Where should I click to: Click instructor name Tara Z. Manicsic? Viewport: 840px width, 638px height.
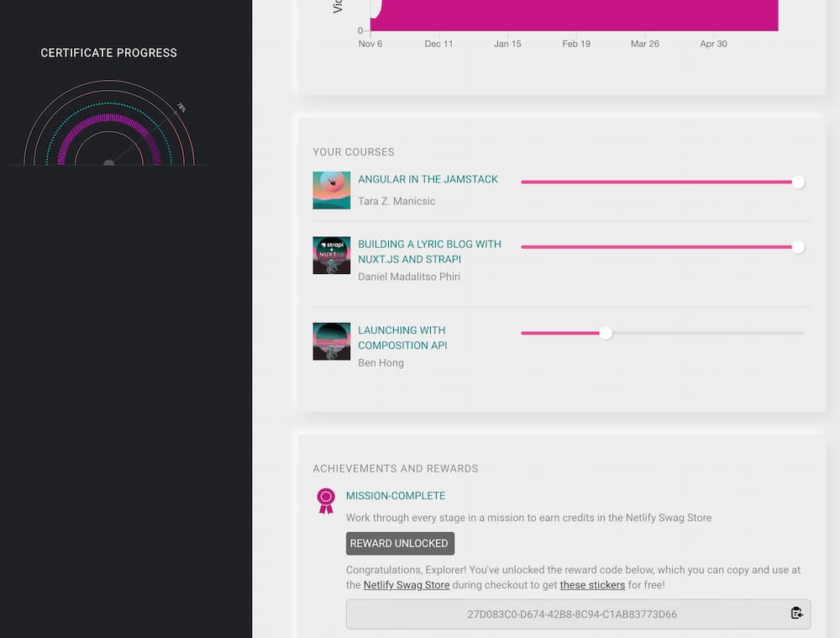click(396, 201)
